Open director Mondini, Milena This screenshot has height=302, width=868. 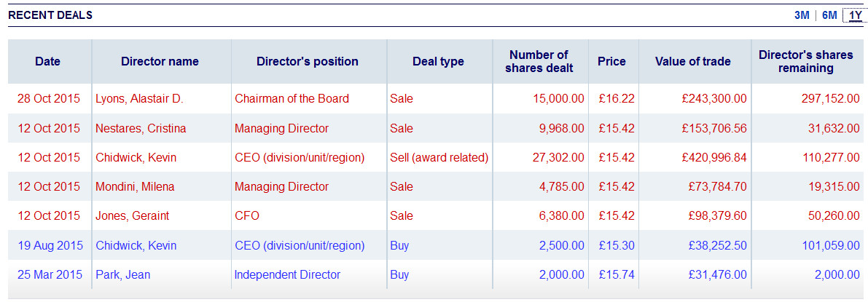coord(135,187)
